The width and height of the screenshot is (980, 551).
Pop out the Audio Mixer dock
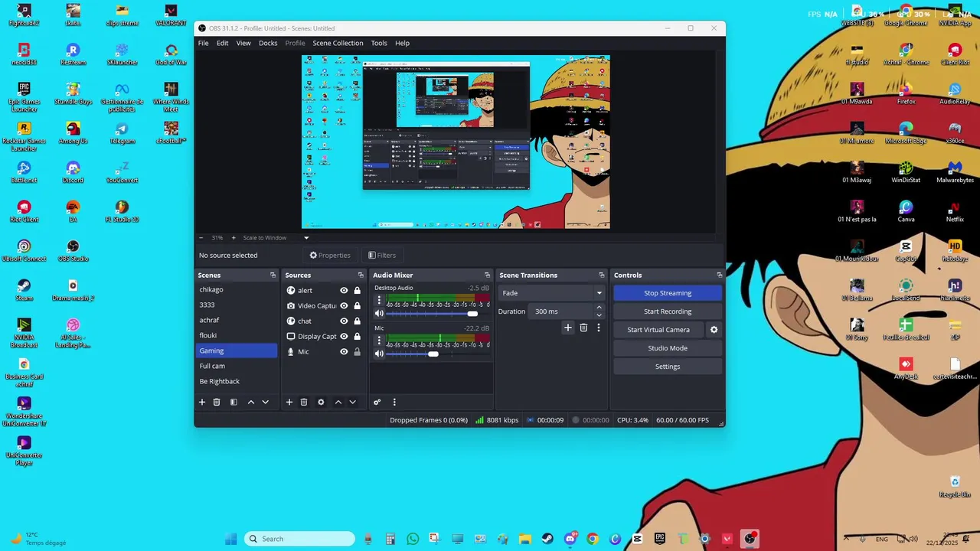pyautogui.click(x=487, y=275)
